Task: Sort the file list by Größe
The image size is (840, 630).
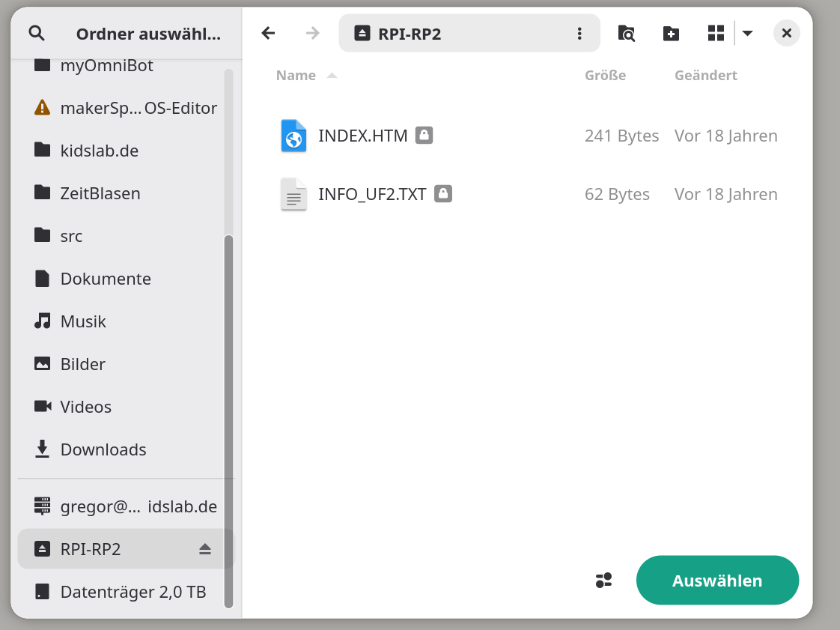Action: point(606,75)
